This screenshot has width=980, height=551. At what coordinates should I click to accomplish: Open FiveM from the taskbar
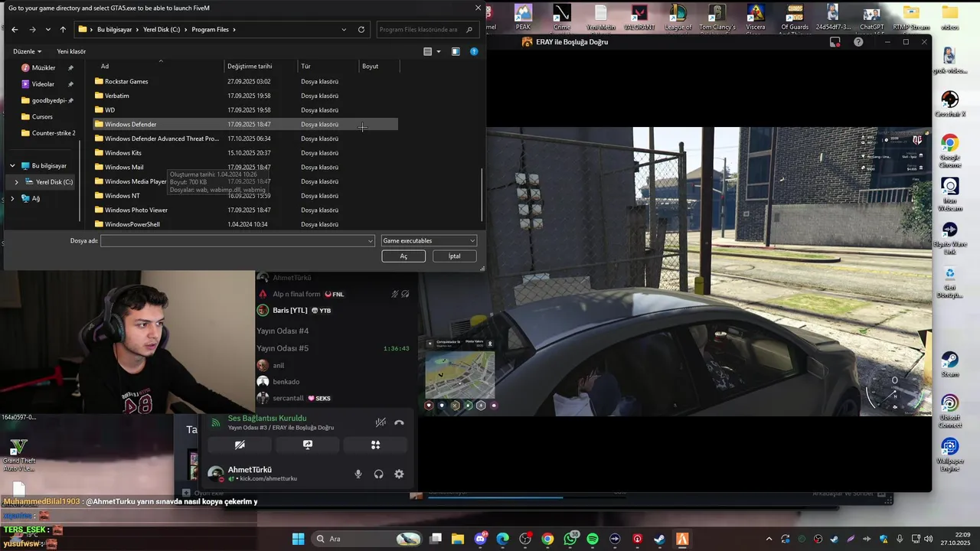click(682, 539)
